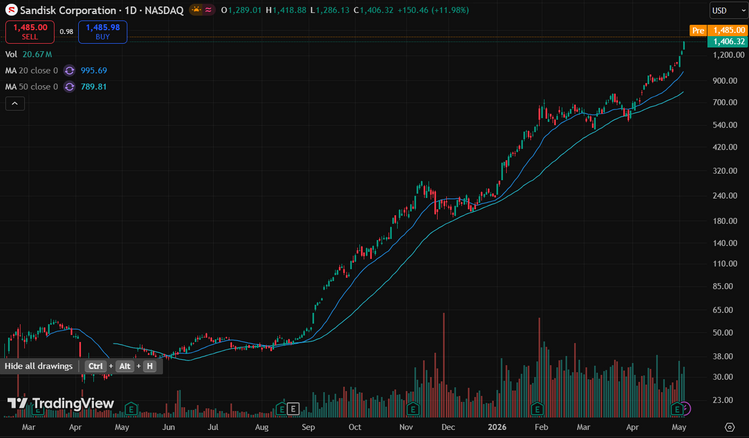The width and height of the screenshot is (749, 438).
Task: Open the earnings marker before February 2026
Action: 537,409
